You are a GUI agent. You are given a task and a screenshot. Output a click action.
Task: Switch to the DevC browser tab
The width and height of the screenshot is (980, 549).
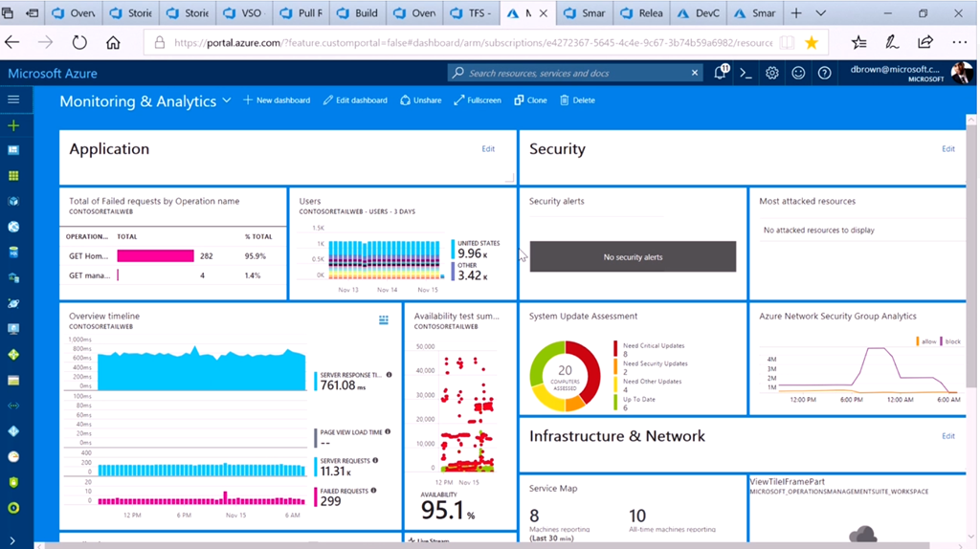pyautogui.click(x=700, y=13)
